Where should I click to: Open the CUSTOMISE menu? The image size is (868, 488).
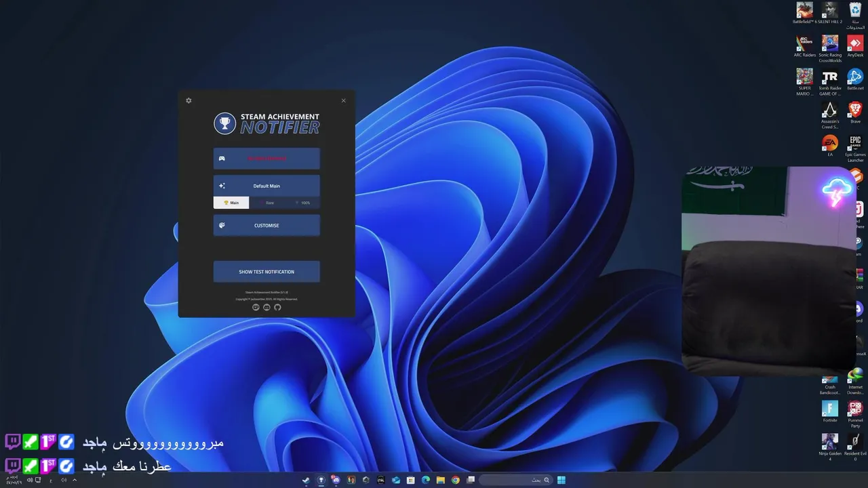(x=267, y=225)
